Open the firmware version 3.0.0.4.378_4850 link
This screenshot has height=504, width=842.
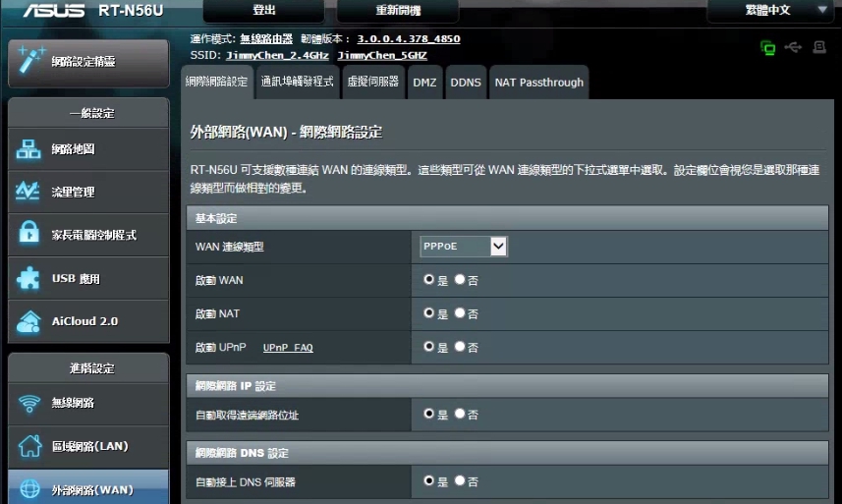point(409,38)
